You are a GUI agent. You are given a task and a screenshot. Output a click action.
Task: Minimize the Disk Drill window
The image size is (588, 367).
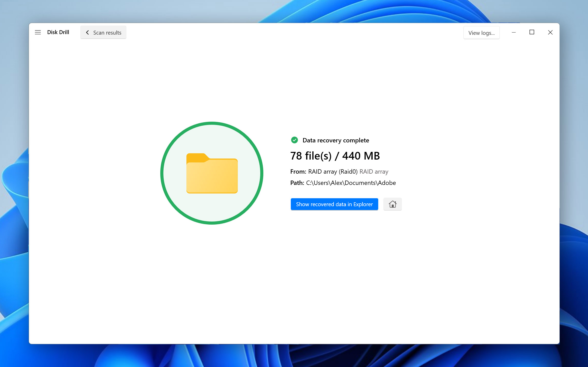tap(514, 32)
